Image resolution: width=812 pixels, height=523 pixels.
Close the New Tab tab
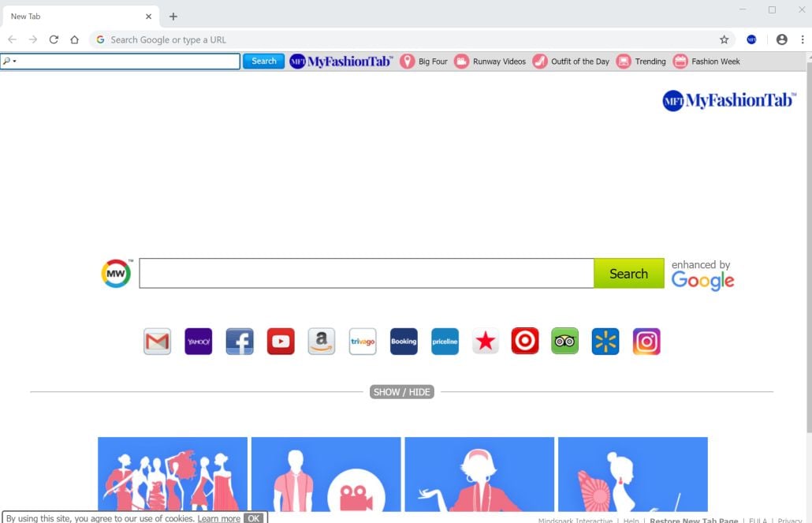coord(149,17)
